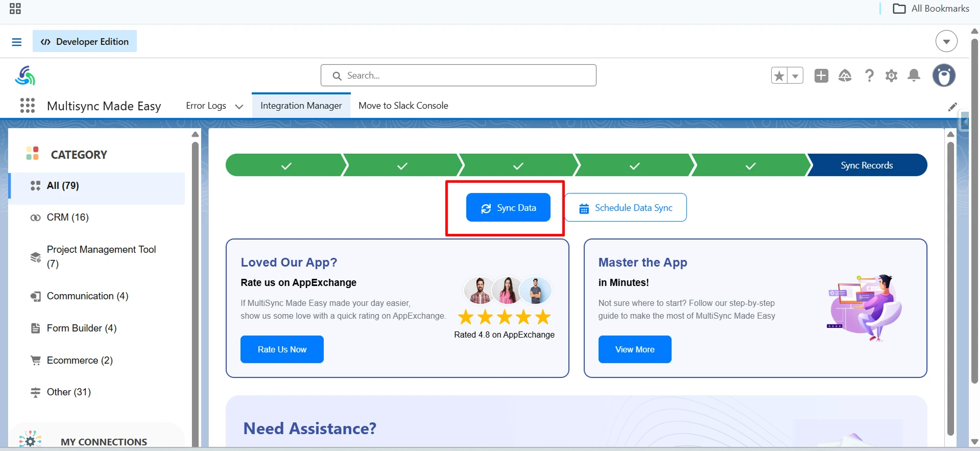Click the Multisync Made Easy app name
Image resolution: width=980 pixels, height=451 pixels.
[x=104, y=106]
